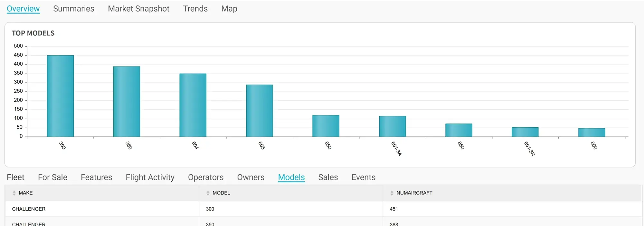This screenshot has width=644, height=226.
Task: Click the bar for model 300
Action: (60, 96)
